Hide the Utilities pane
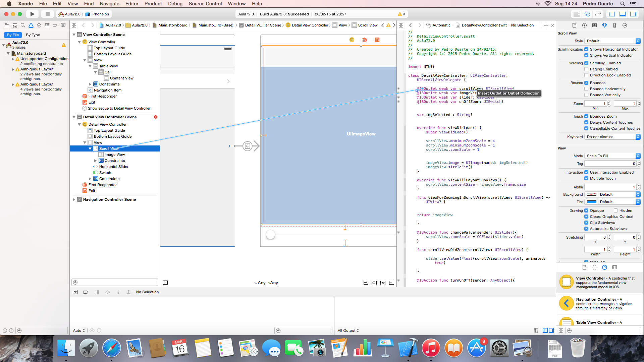644x362 pixels. coord(633,14)
